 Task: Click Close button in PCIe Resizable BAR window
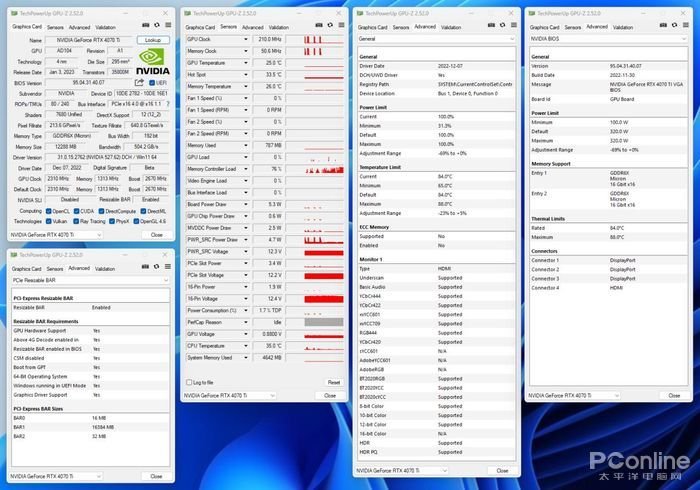point(156,476)
